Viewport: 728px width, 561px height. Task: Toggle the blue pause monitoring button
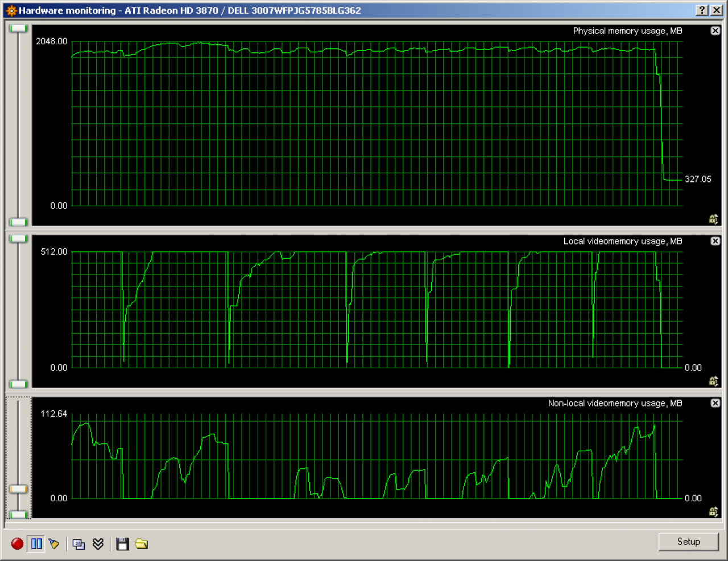pyautogui.click(x=36, y=544)
